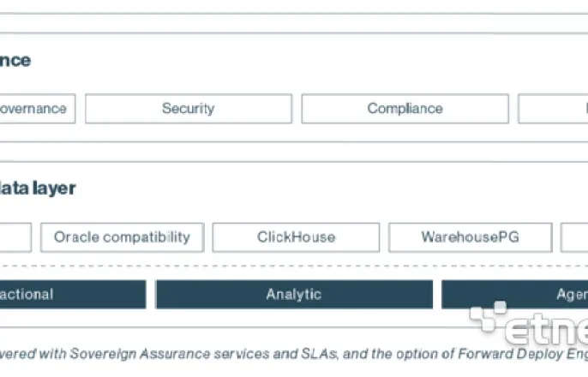Click the Oracle compatibility box
Image resolution: width=588 pixels, height=377 pixels.
[123, 237]
